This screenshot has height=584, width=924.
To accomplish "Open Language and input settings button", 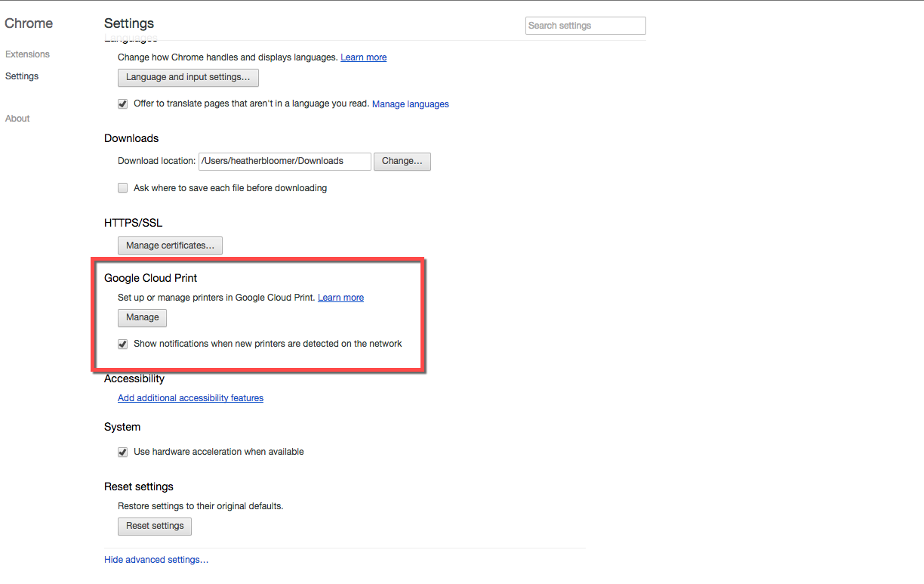I will tap(188, 77).
